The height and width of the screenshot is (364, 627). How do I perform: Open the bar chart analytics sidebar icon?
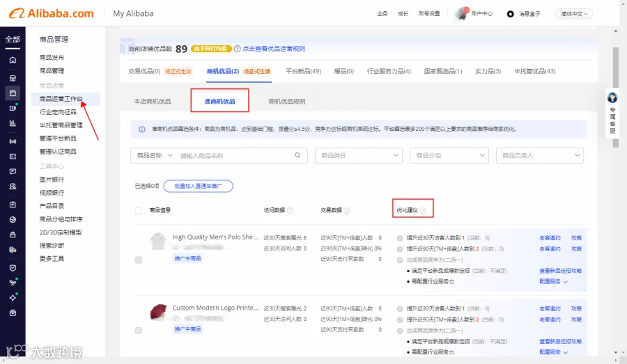click(x=13, y=123)
